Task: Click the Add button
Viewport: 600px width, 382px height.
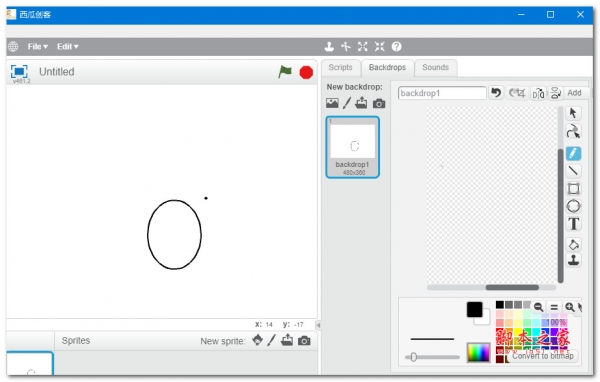Action: (x=574, y=93)
